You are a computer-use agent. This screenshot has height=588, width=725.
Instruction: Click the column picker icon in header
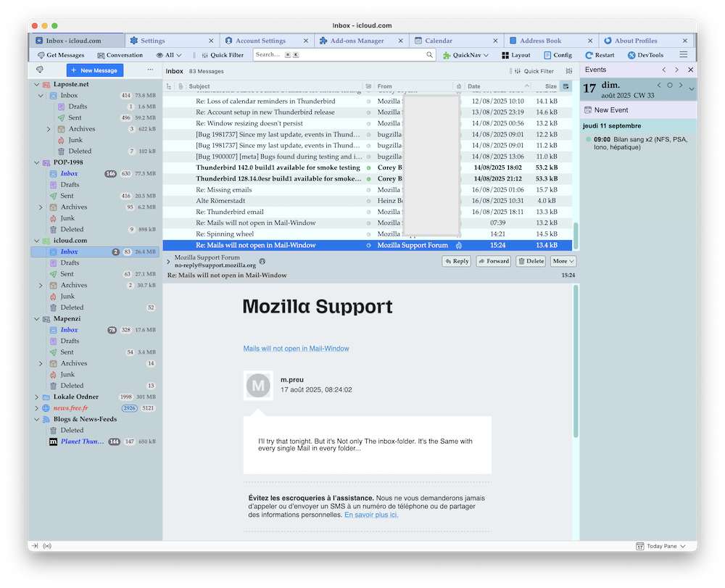pos(565,86)
